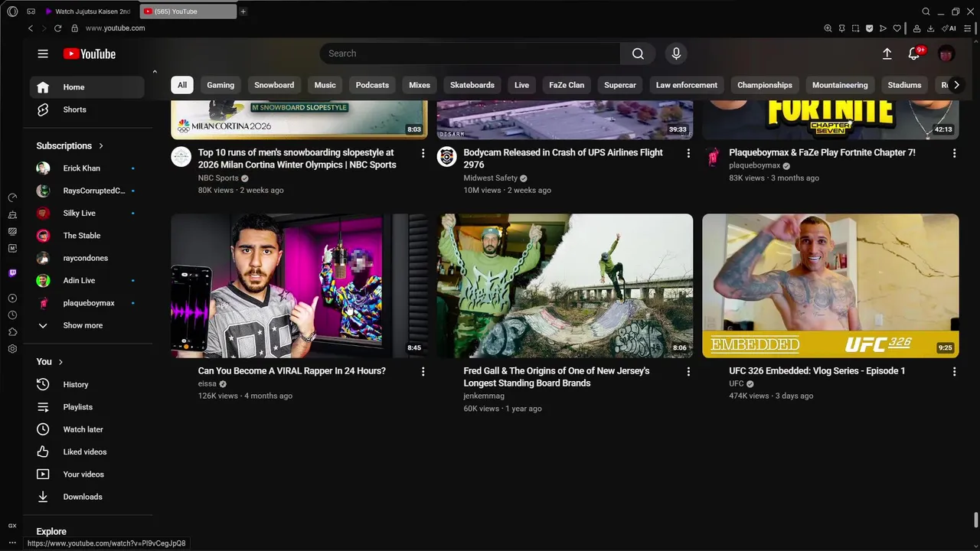Open the Erick Khan subscription channel
Screen dimensions: 980x551
87,168
